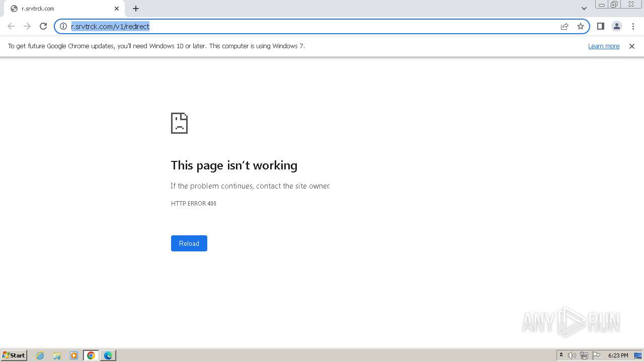Image resolution: width=644 pixels, height=362 pixels.
Task: View site information icon in address bar
Action: click(63, 26)
